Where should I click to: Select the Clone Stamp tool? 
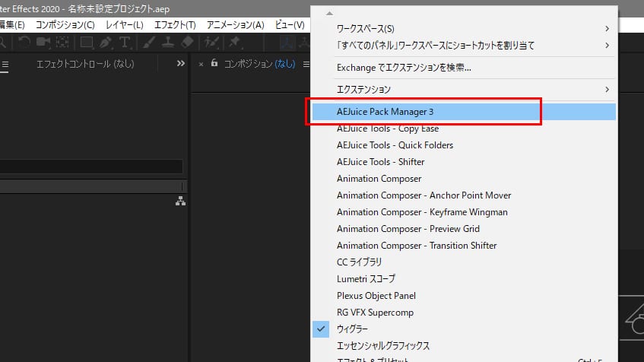tap(167, 43)
